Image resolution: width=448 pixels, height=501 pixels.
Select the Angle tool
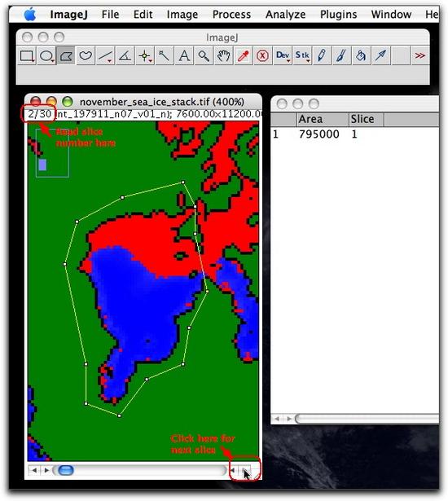(125, 56)
